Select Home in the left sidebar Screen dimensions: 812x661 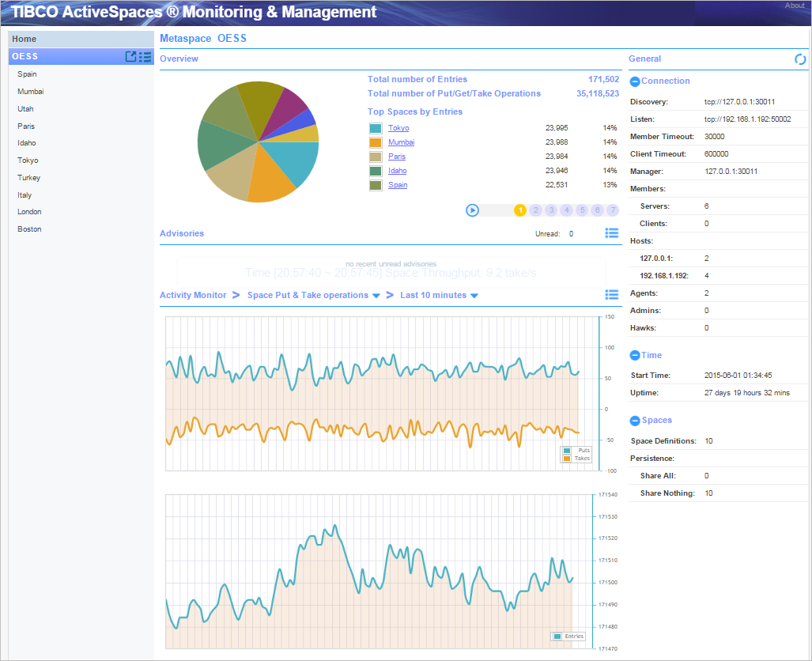pos(24,38)
